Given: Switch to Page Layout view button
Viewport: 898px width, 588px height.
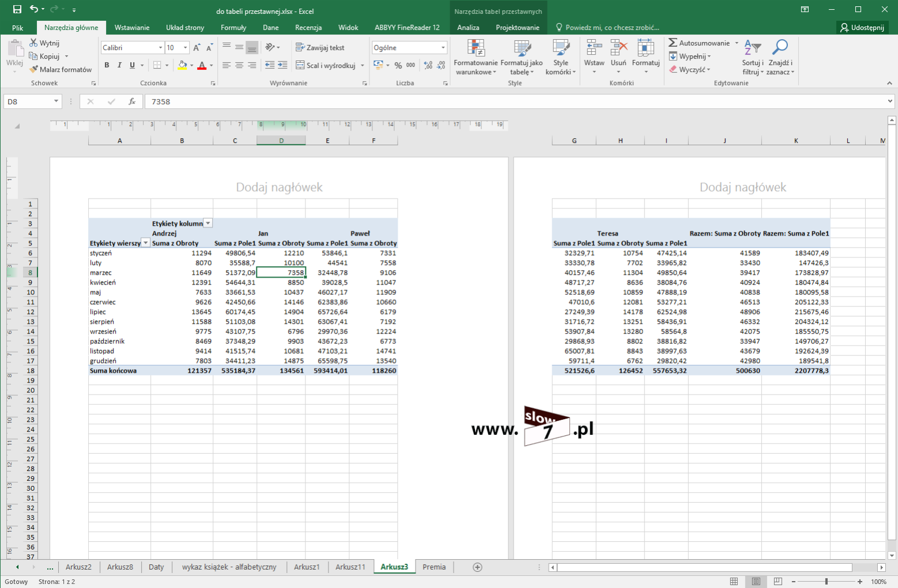Looking at the screenshot, I should point(756,582).
